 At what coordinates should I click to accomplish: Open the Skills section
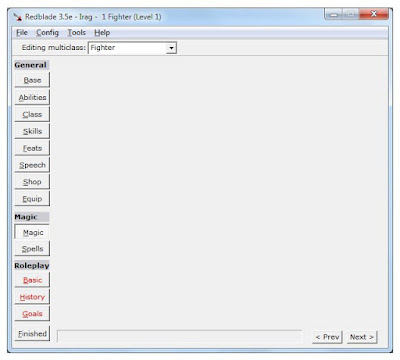32,131
